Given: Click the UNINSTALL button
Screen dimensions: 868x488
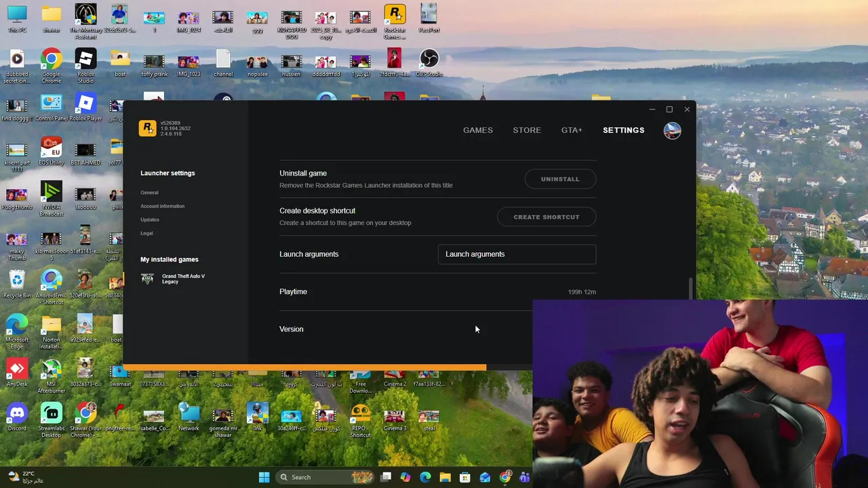Looking at the screenshot, I should 560,179.
